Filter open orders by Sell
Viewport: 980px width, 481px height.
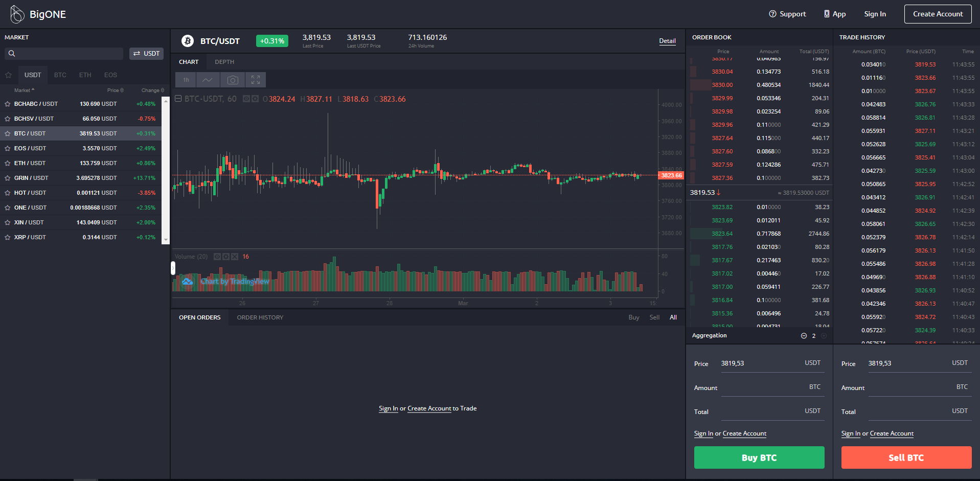(654, 317)
